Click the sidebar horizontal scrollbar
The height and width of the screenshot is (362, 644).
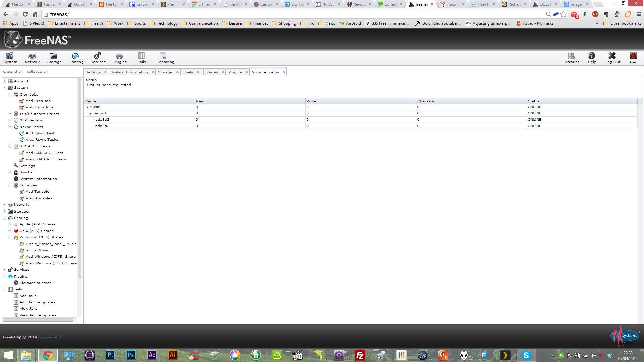click(38, 320)
